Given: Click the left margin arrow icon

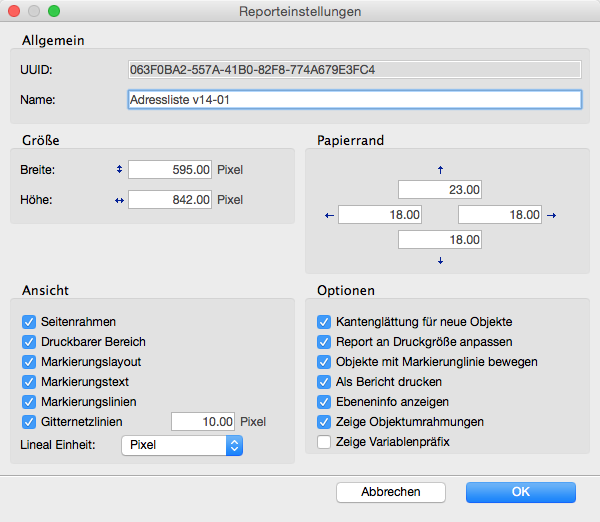Looking at the screenshot, I should (x=330, y=215).
